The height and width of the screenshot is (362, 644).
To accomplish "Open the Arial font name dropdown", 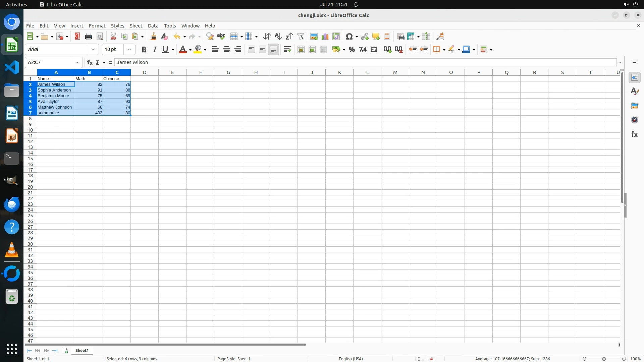I will 93,49.
